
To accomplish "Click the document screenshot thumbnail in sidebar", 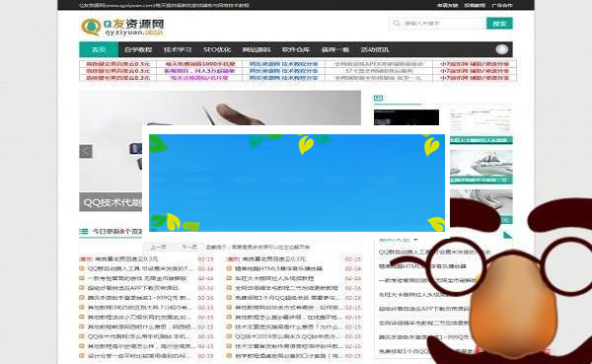I will point(481,126).
